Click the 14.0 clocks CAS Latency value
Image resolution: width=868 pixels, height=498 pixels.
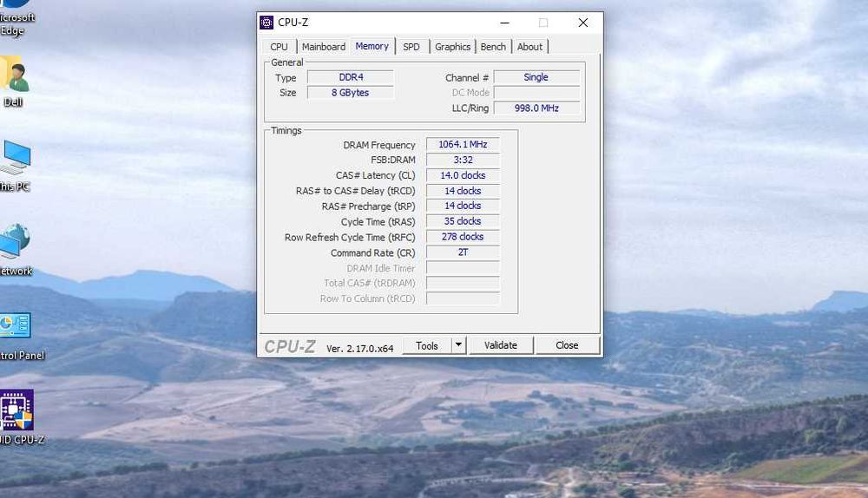point(463,175)
